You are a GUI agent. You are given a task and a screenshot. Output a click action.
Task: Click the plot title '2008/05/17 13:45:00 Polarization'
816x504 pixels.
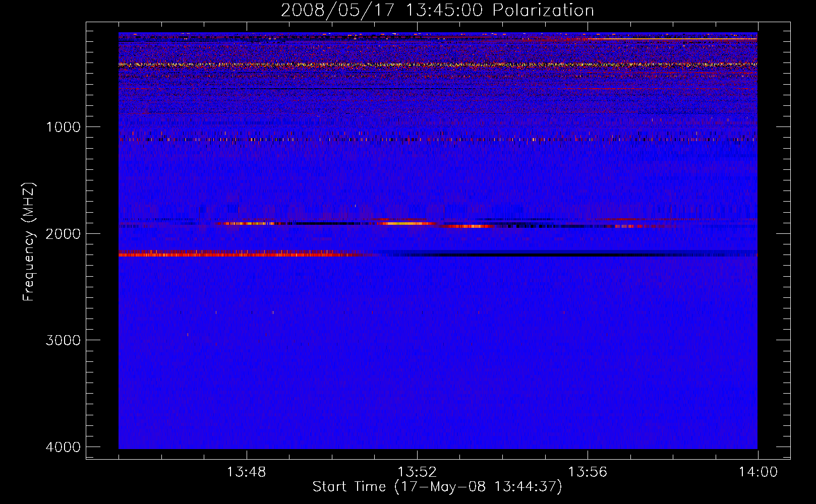coord(437,10)
